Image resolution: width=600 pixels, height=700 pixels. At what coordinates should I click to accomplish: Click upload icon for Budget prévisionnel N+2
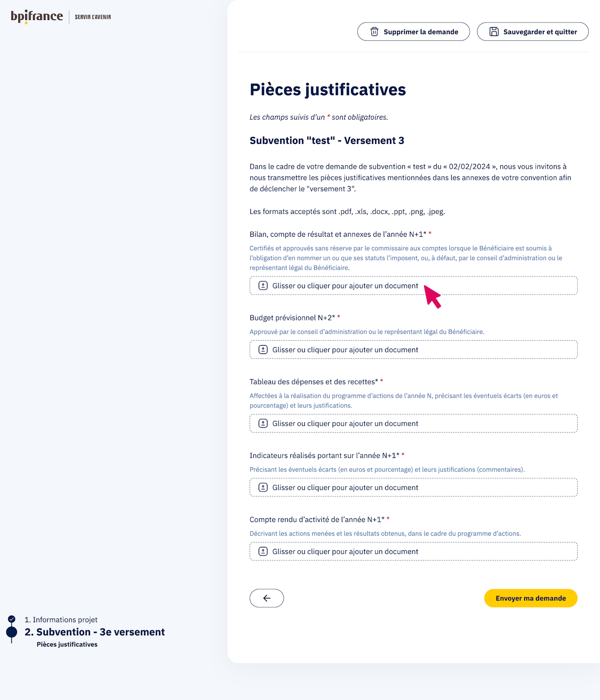coord(263,350)
